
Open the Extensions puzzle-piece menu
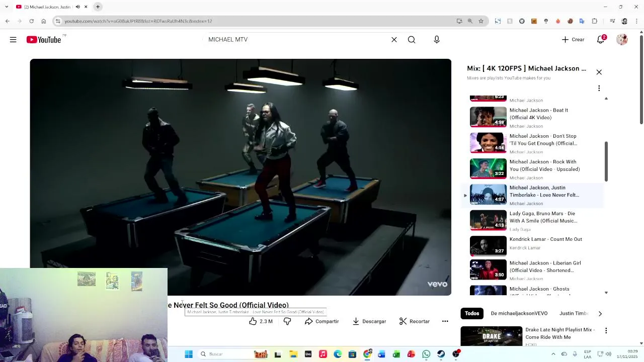click(x=594, y=21)
